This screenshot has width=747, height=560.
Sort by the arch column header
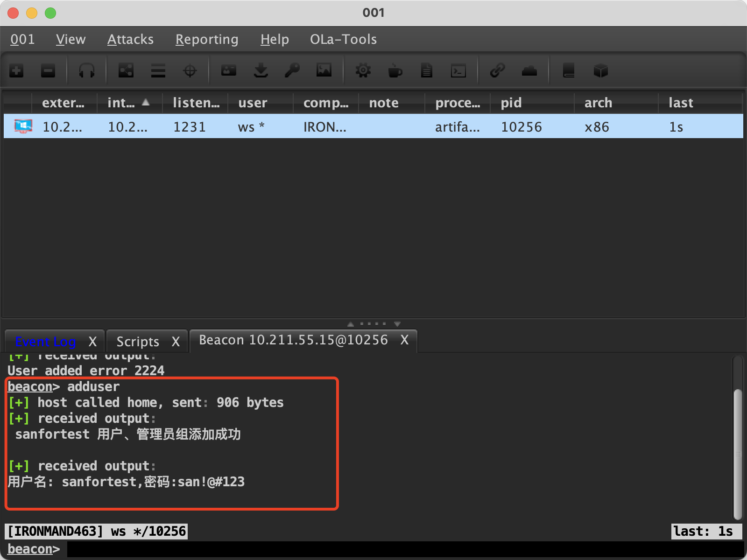coord(616,103)
